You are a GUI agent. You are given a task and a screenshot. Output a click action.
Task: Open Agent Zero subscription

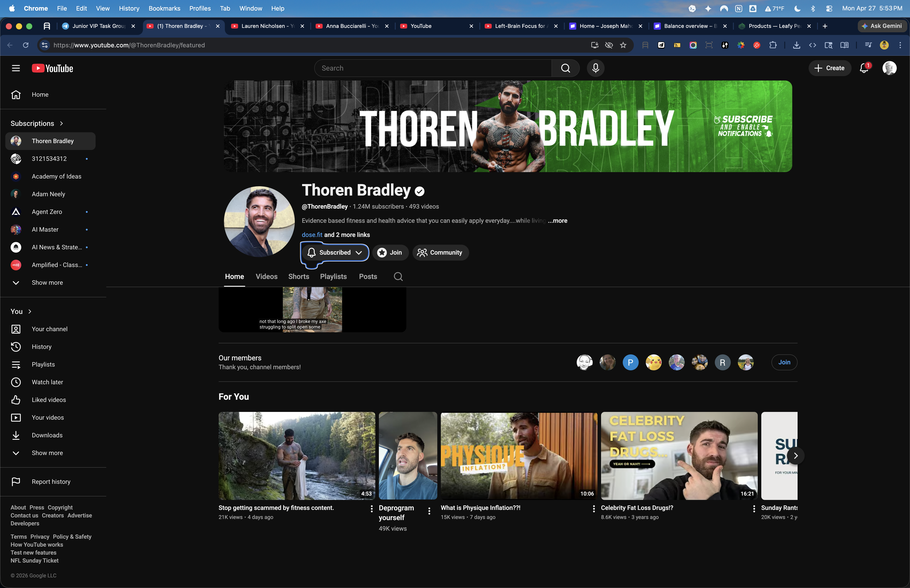[50, 212]
